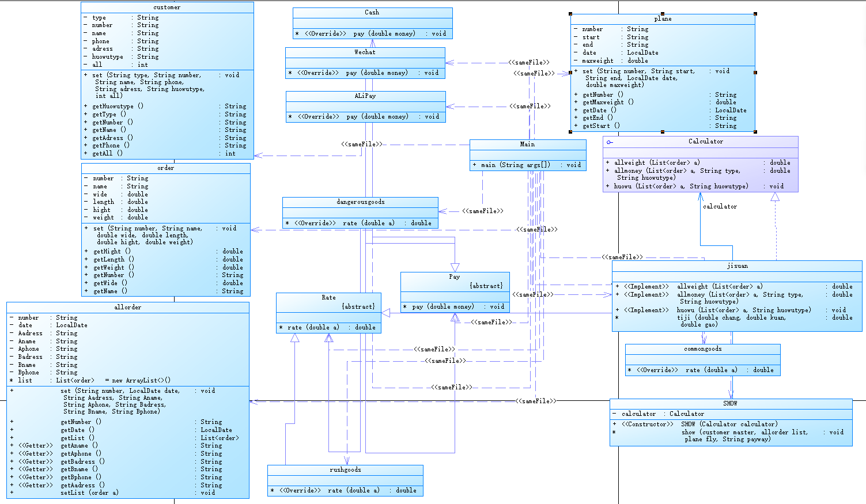Click Bphone : String attribute in allorder
Screen dimensions: 866x504
click(x=43, y=372)
